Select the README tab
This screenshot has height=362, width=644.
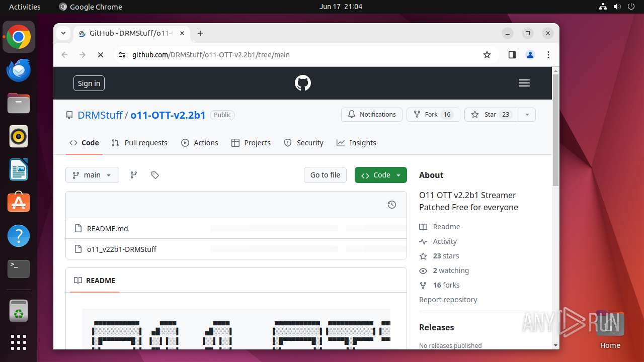click(95, 281)
